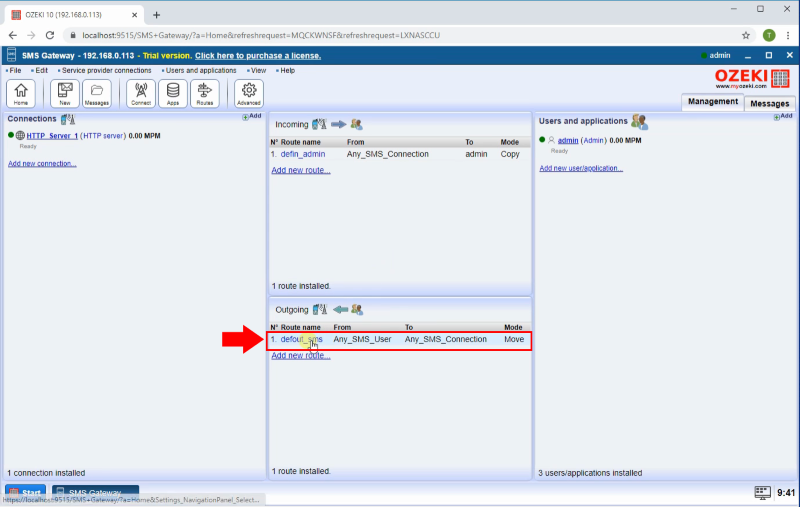Click the keyboard icon near the clock
Viewport: 800px width, 507px height.
pos(762,492)
